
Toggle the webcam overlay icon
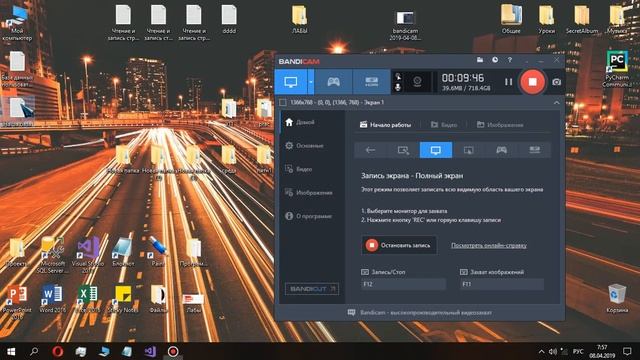(417, 82)
